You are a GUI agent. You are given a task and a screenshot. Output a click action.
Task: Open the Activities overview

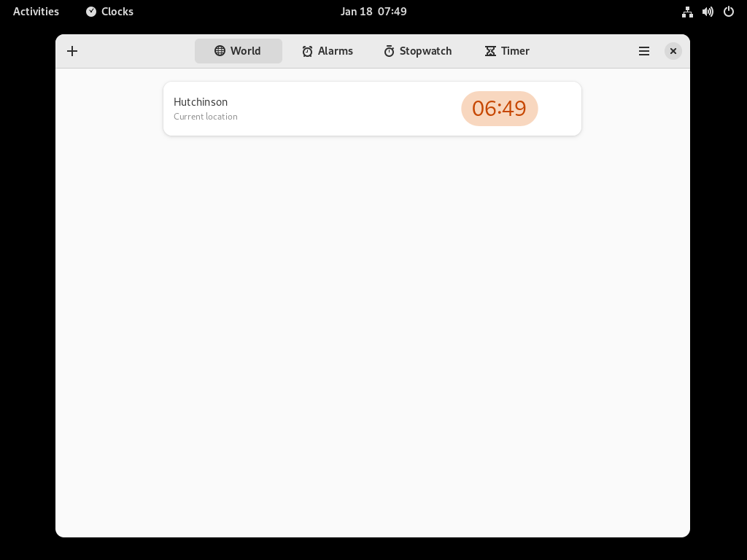click(x=36, y=12)
